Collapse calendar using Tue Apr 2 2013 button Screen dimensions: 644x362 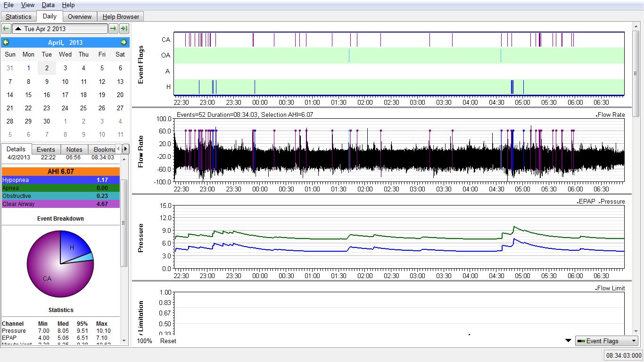pos(60,29)
